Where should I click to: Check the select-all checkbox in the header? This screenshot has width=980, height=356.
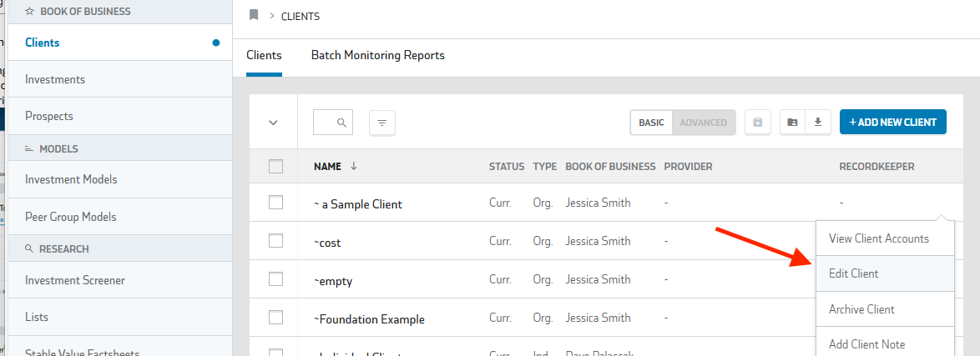[276, 167]
